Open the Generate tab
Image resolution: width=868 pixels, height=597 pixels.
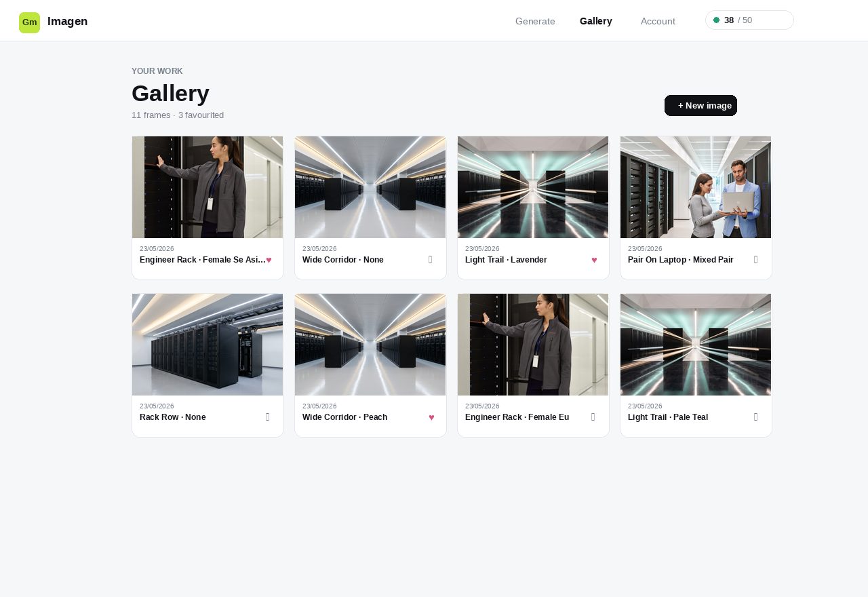(535, 21)
